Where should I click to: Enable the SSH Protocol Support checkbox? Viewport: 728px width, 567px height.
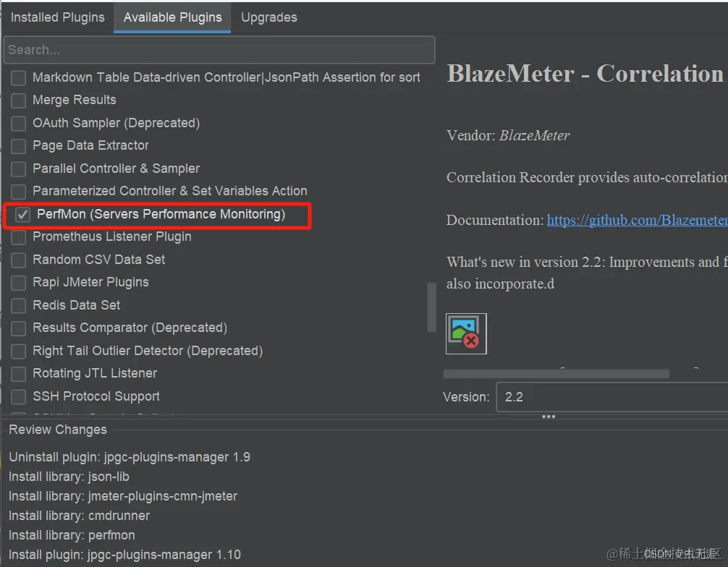(x=19, y=397)
